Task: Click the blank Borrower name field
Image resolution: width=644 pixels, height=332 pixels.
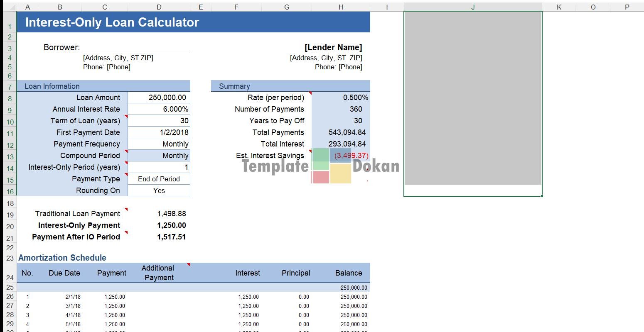Action: click(136, 47)
